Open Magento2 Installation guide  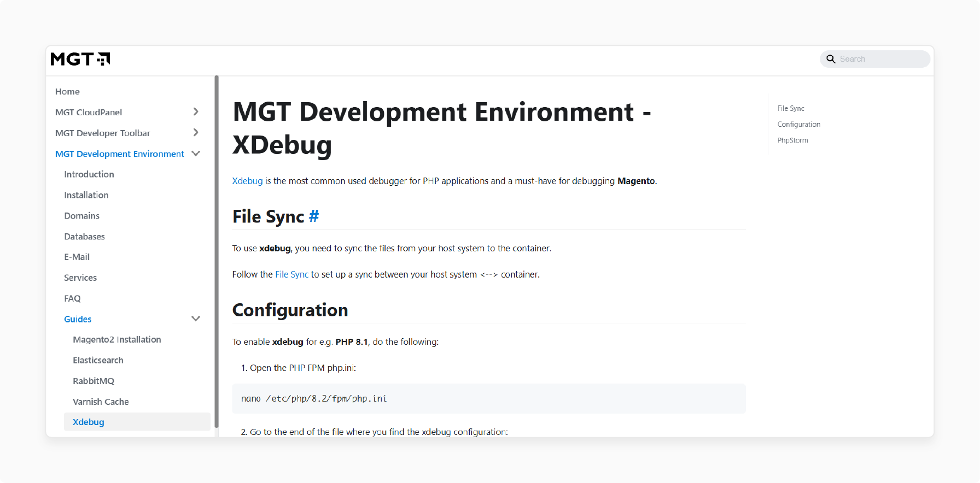(117, 340)
